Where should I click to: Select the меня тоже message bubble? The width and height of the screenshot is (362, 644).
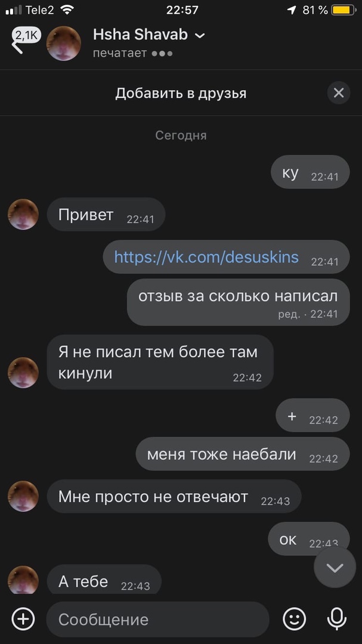[x=243, y=454]
